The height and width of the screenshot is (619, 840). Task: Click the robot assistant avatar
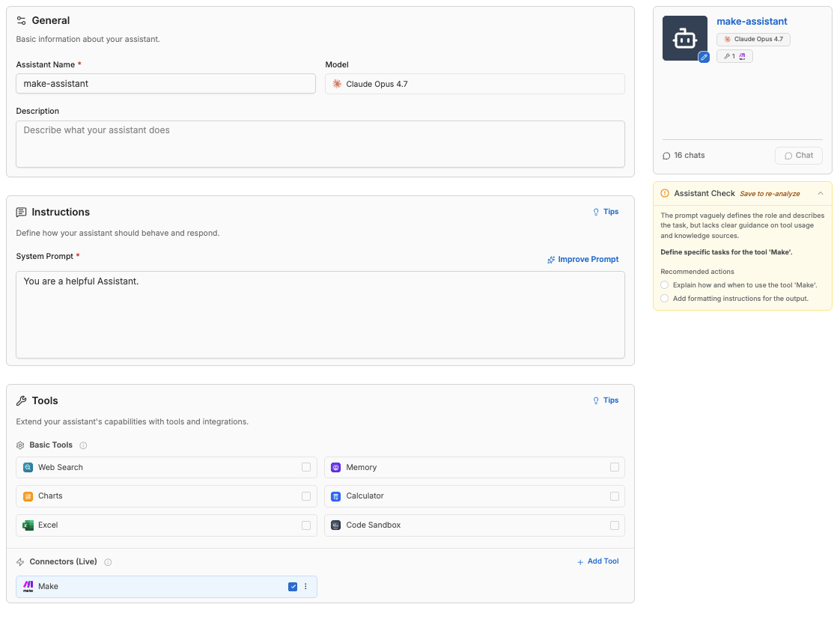[x=684, y=38]
